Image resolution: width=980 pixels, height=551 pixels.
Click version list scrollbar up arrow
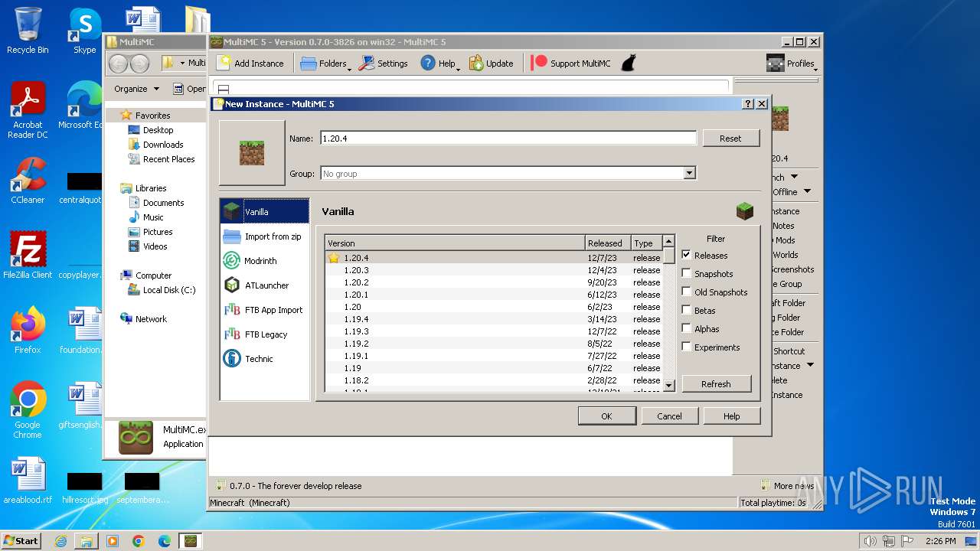[669, 241]
